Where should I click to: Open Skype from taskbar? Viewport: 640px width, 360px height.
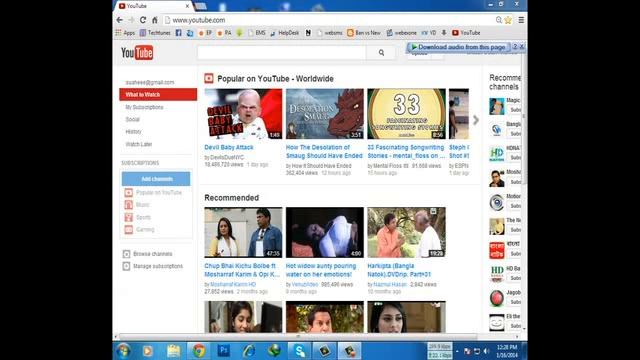(300, 351)
